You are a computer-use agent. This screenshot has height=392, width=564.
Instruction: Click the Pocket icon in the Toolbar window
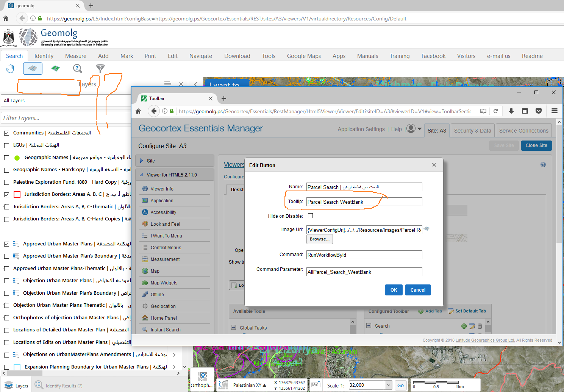(539, 111)
